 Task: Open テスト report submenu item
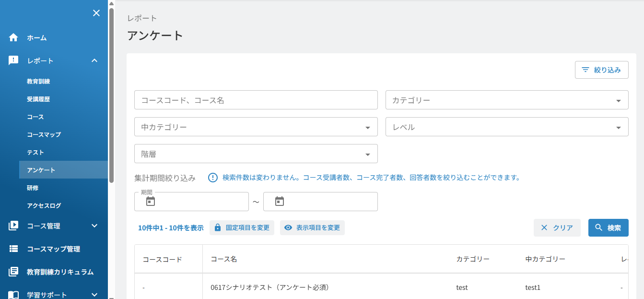coord(35,153)
